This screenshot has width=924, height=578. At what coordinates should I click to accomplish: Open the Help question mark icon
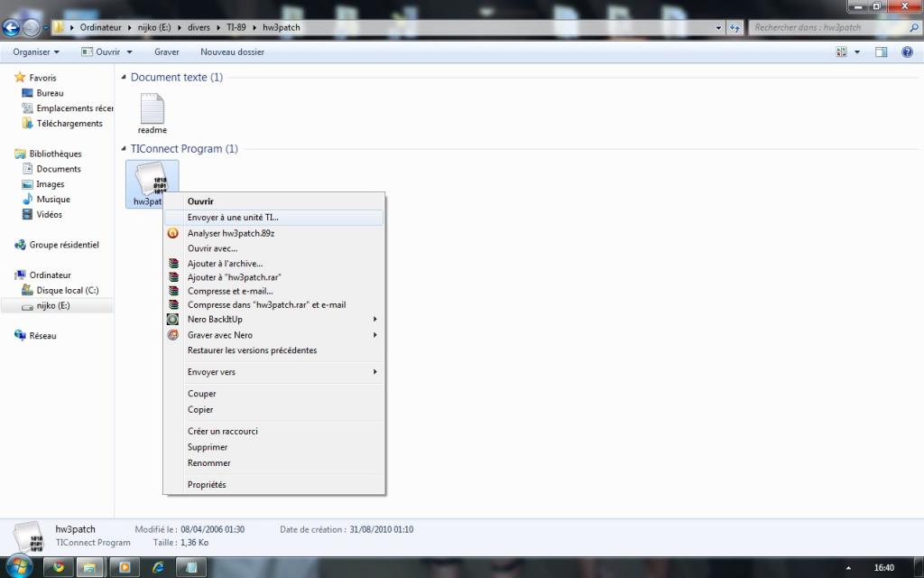pyautogui.click(x=907, y=51)
